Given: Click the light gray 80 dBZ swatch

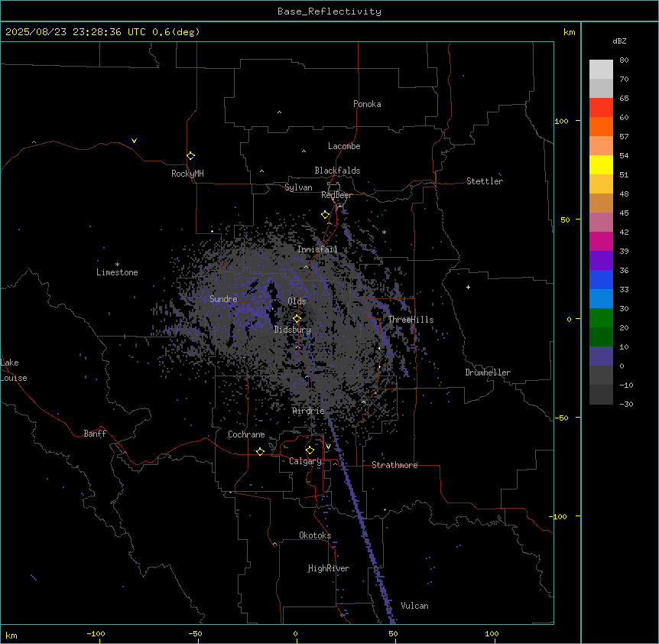Looking at the screenshot, I should click(601, 70).
